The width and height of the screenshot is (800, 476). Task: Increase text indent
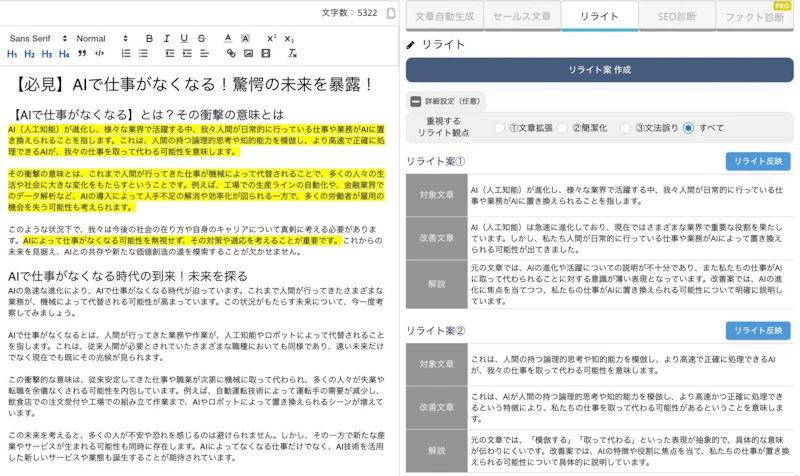click(x=187, y=53)
